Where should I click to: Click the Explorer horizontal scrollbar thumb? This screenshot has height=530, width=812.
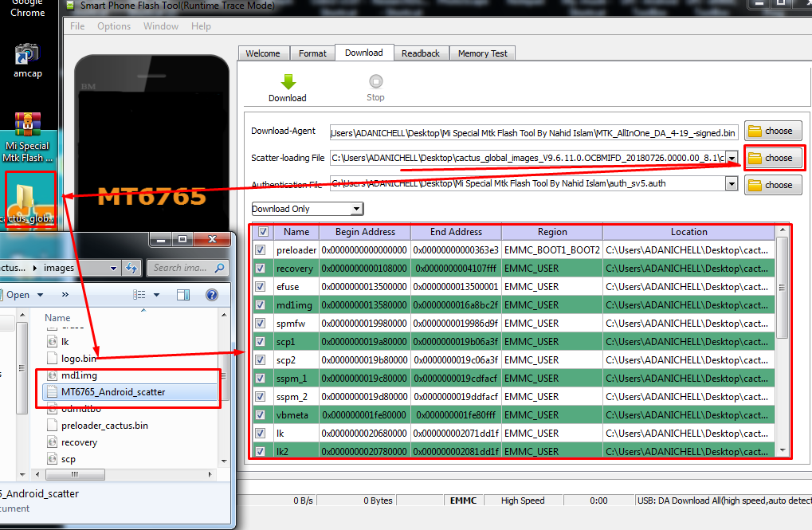(75, 474)
